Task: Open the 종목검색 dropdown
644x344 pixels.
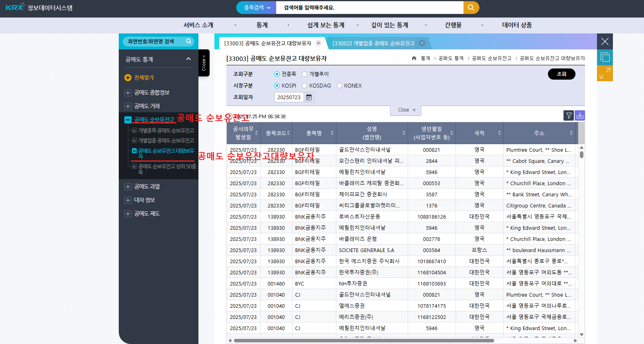Action: tap(257, 8)
